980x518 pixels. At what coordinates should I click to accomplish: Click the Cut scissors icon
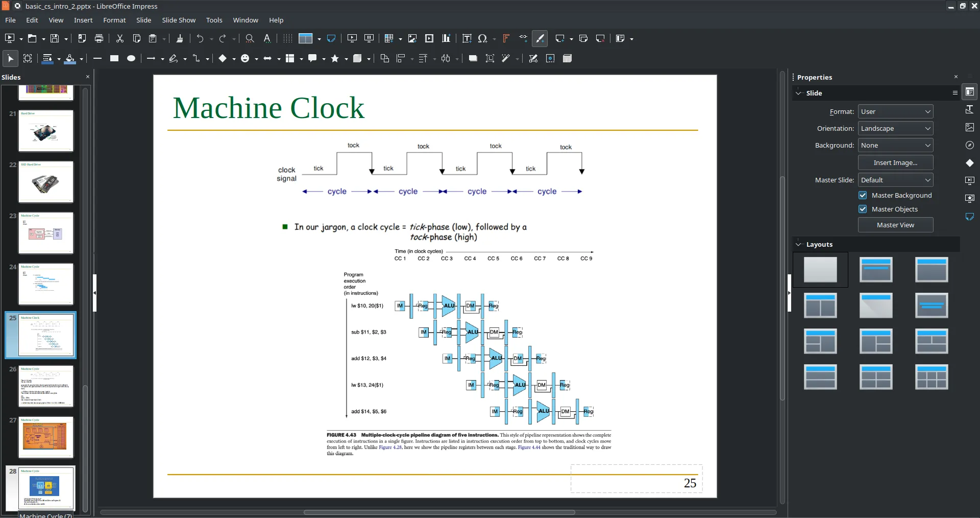[x=120, y=38]
